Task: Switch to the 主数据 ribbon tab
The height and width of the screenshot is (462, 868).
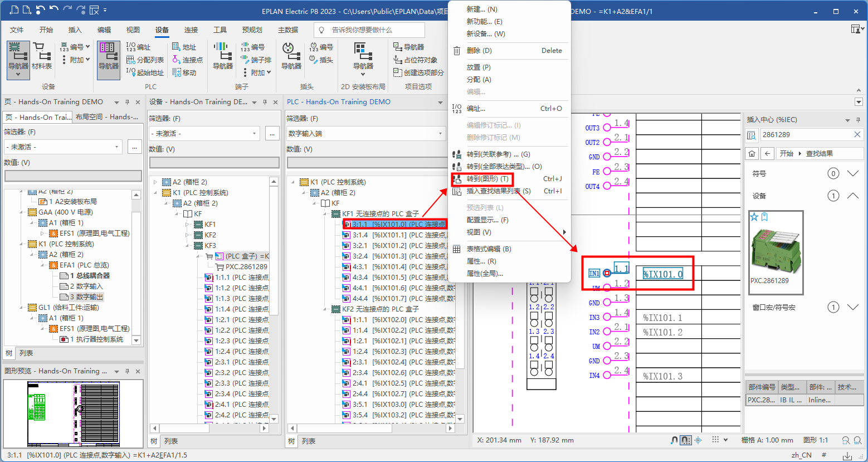Action: click(288, 30)
